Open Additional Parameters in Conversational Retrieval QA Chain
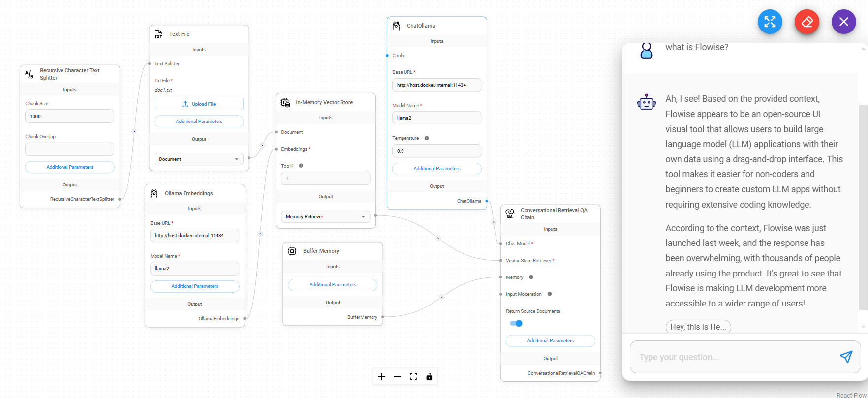The image size is (868, 398). [550, 341]
